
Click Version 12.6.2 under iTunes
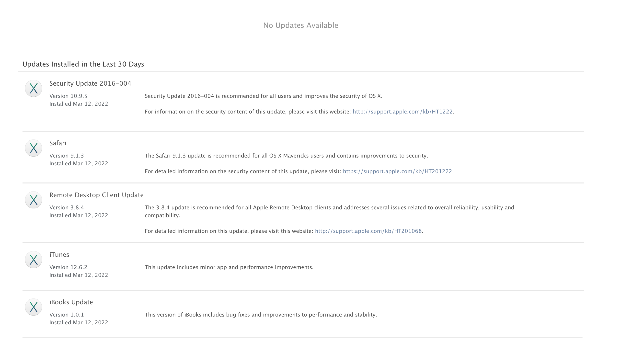click(x=69, y=268)
